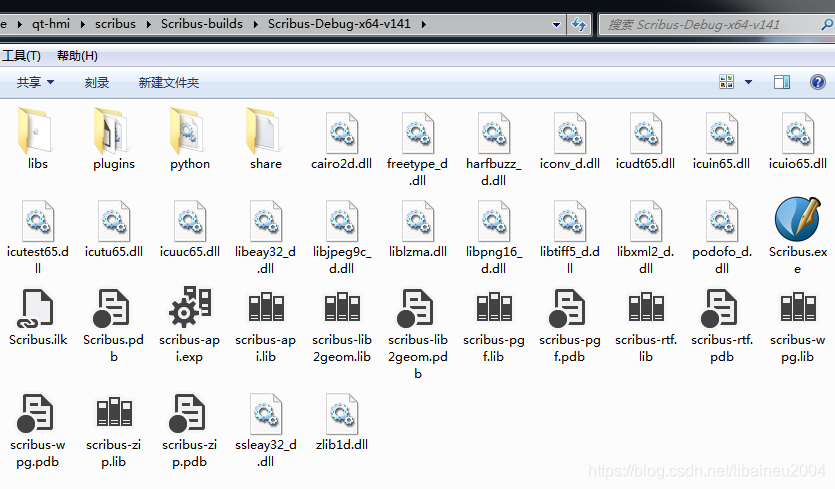
Task: Click 新建文件夹 to create new folder
Action: [x=169, y=83]
